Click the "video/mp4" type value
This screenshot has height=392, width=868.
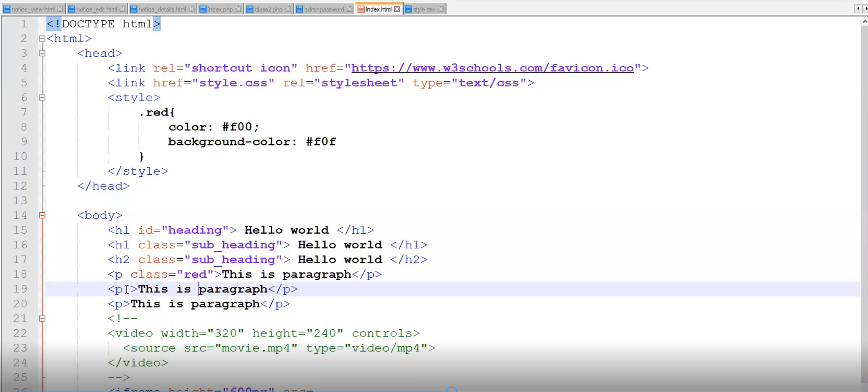click(386, 348)
